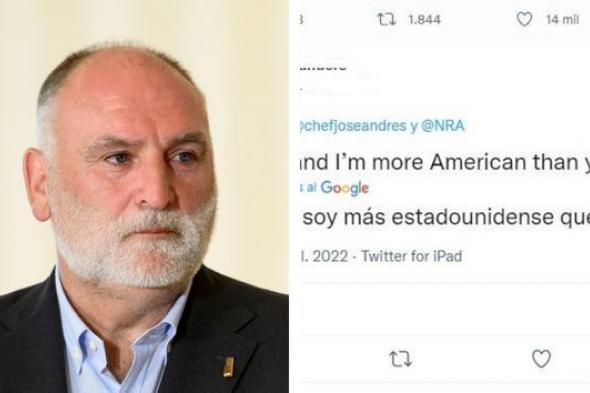This screenshot has width=590, height=393.
Task: Select the "more American than" tweet text
Action: [444, 162]
